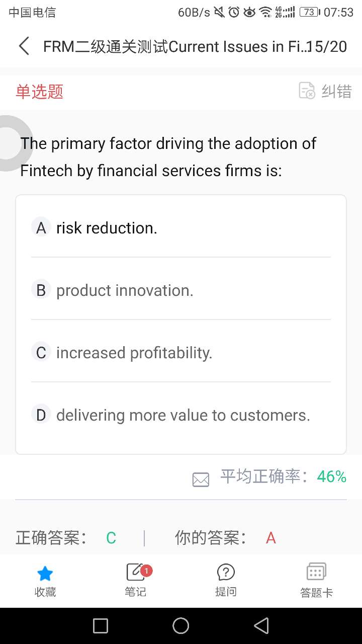Image resolution: width=362 pixels, height=644 pixels.
Task: Tap the 单选题 question type label
Action: pyautogui.click(x=40, y=92)
